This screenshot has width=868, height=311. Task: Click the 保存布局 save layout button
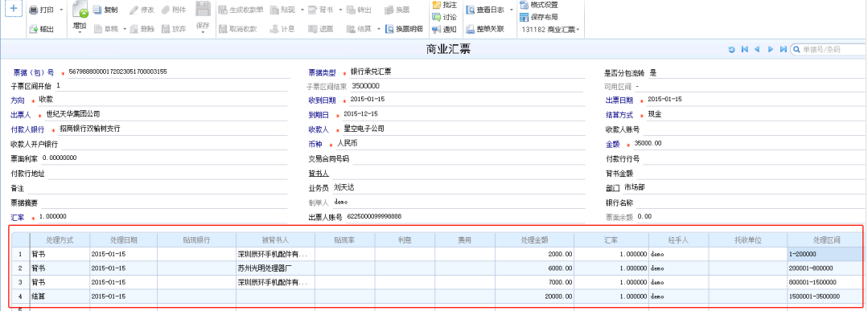tap(539, 17)
